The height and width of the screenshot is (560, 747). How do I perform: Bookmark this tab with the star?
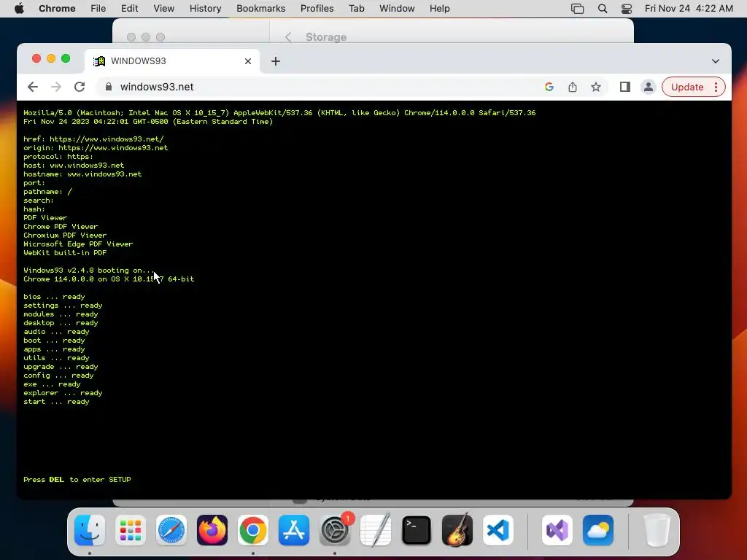[596, 87]
